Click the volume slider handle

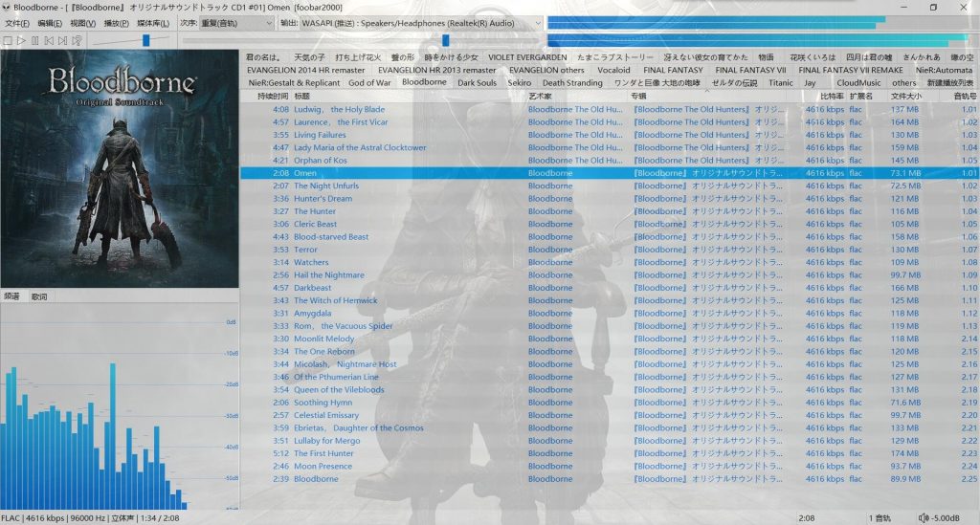pos(145,40)
